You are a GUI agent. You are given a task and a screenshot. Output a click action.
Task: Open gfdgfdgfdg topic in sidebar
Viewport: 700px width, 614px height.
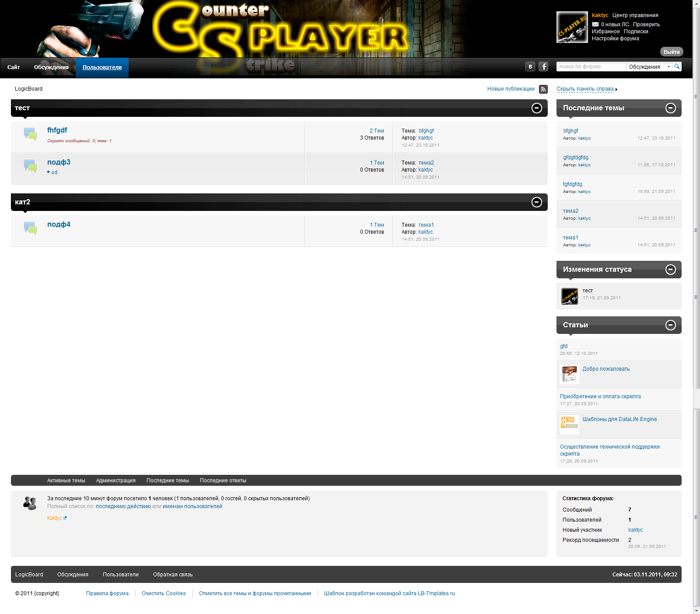coord(576,158)
